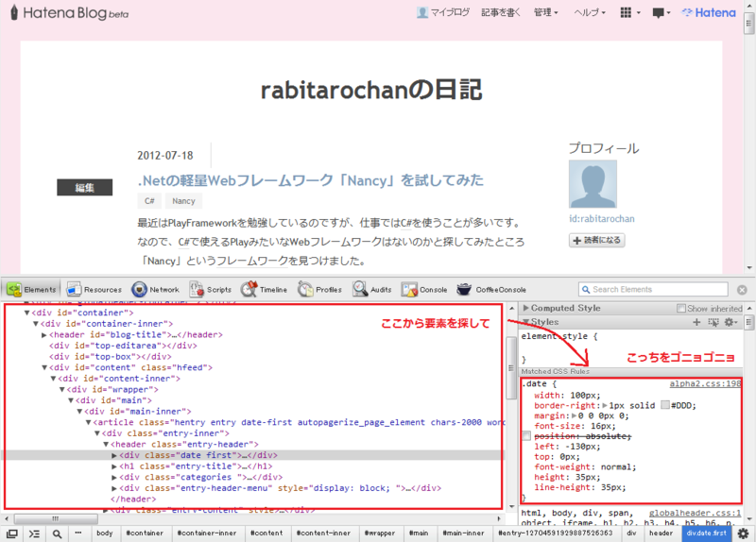Re-enable the position: absolute property checkbox

(x=526, y=436)
